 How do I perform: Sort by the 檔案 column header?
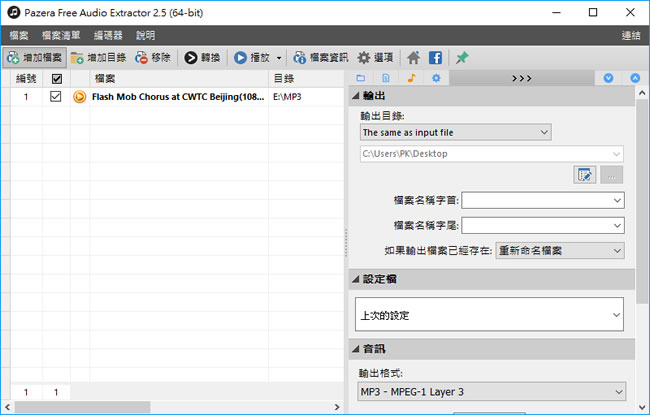pos(179,78)
